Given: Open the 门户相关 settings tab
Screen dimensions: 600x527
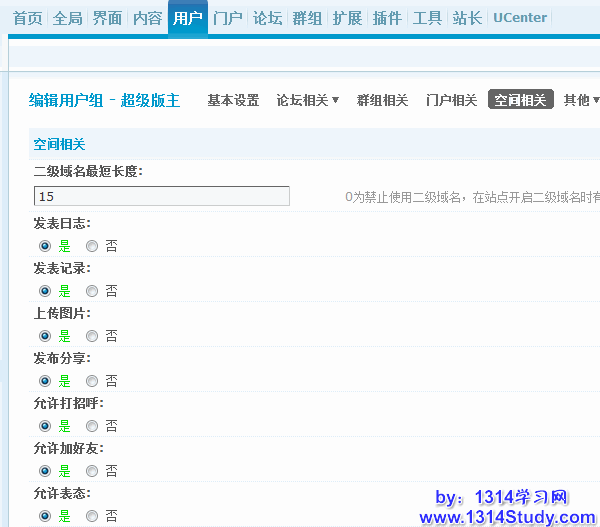Looking at the screenshot, I should (451, 100).
